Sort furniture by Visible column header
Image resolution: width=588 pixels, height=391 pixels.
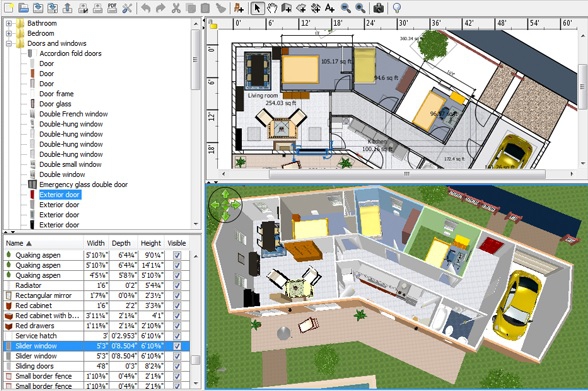177,243
